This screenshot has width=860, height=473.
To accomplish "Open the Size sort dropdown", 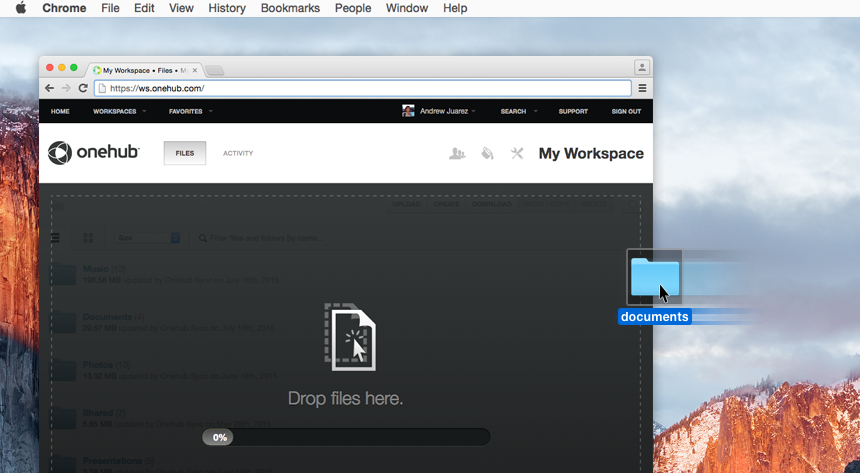I will coord(148,238).
